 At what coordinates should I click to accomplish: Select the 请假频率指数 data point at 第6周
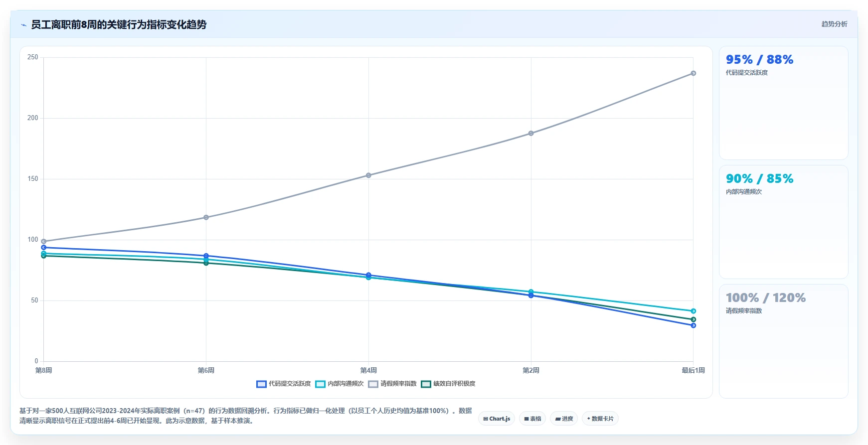[x=206, y=217]
